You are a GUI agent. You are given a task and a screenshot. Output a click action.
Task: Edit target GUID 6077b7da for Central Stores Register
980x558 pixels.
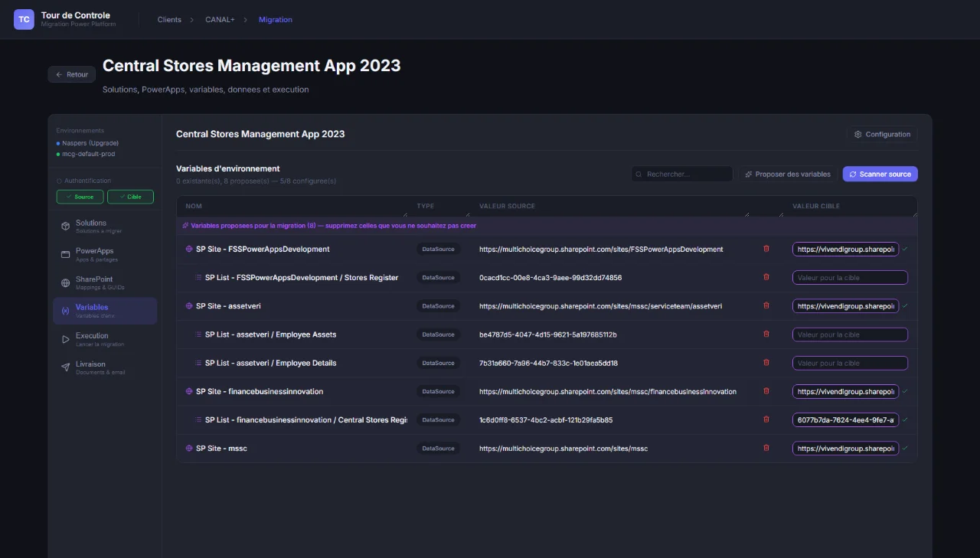pyautogui.click(x=845, y=419)
